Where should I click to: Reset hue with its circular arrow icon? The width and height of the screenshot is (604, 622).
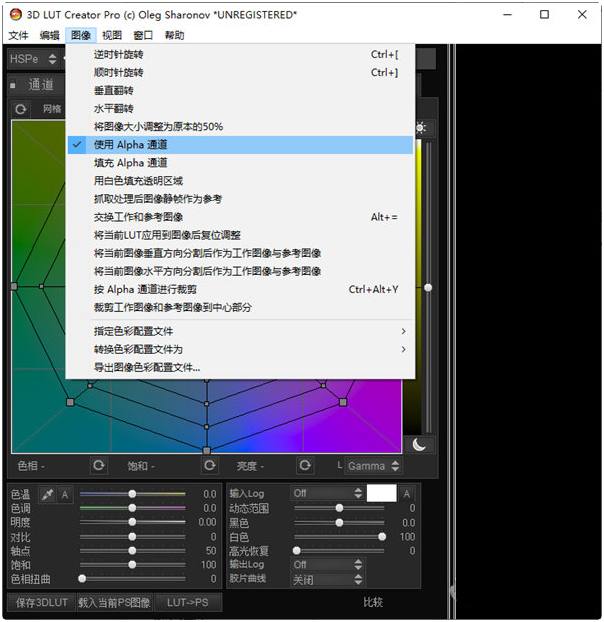tap(98, 466)
